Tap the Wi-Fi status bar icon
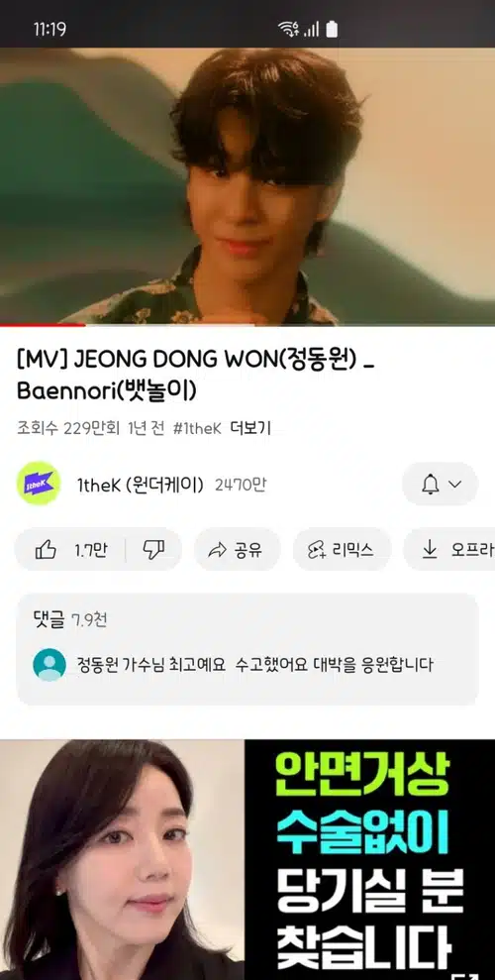 point(288,29)
